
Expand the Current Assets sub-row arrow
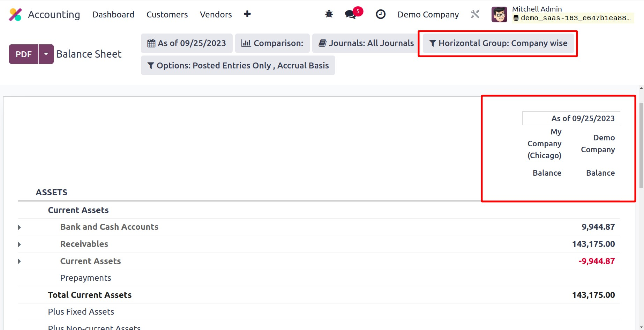20,262
